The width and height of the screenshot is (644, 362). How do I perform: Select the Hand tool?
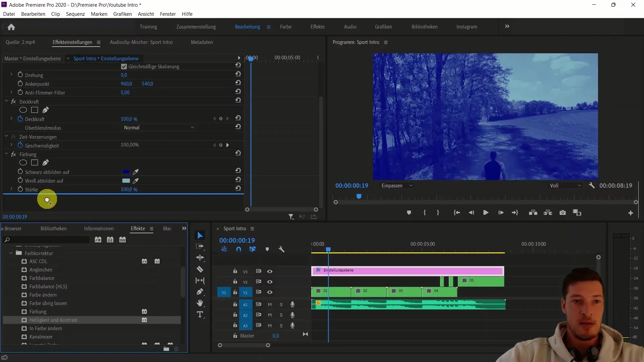[200, 303]
